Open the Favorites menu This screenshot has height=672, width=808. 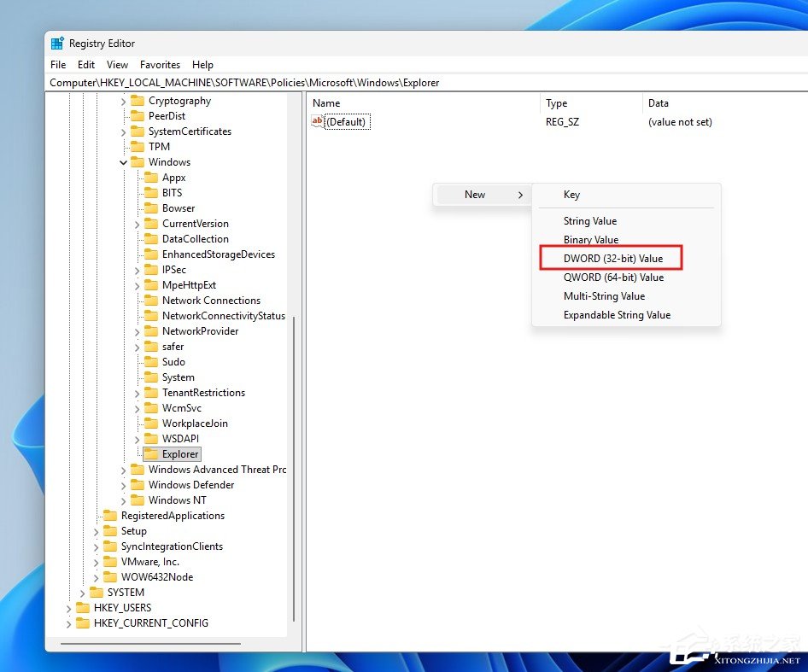coord(160,64)
